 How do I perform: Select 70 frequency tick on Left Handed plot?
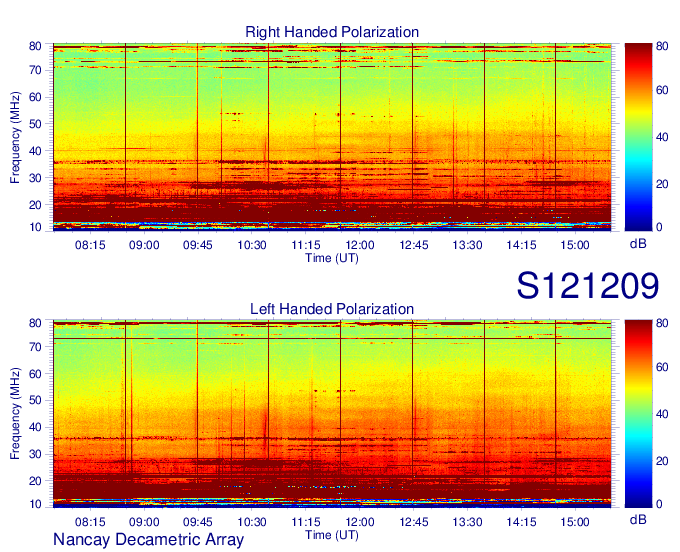(x=35, y=347)
